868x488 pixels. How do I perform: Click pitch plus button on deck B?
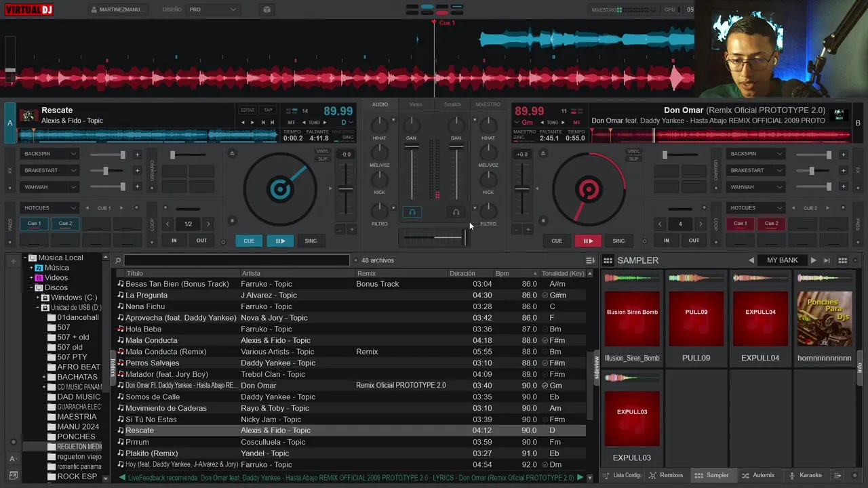[x=528, y=230]
